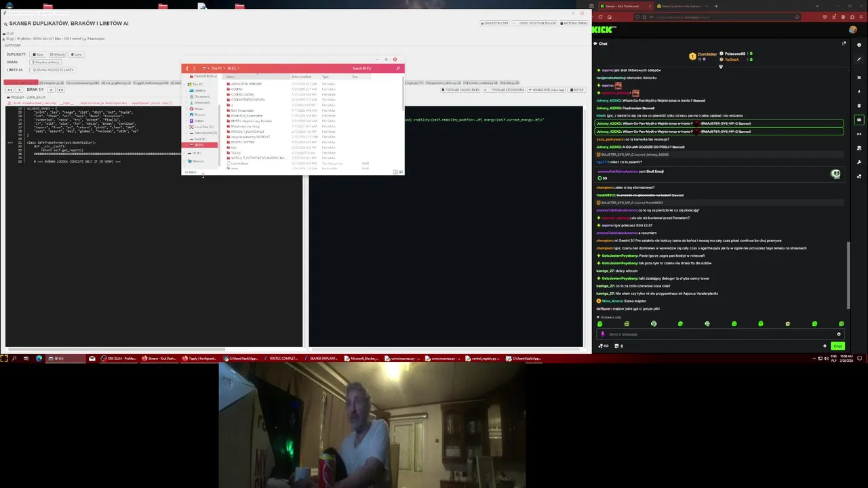
Task: Click the pencil edit icon in Kick sidebar
Action: tap(859, 59)
